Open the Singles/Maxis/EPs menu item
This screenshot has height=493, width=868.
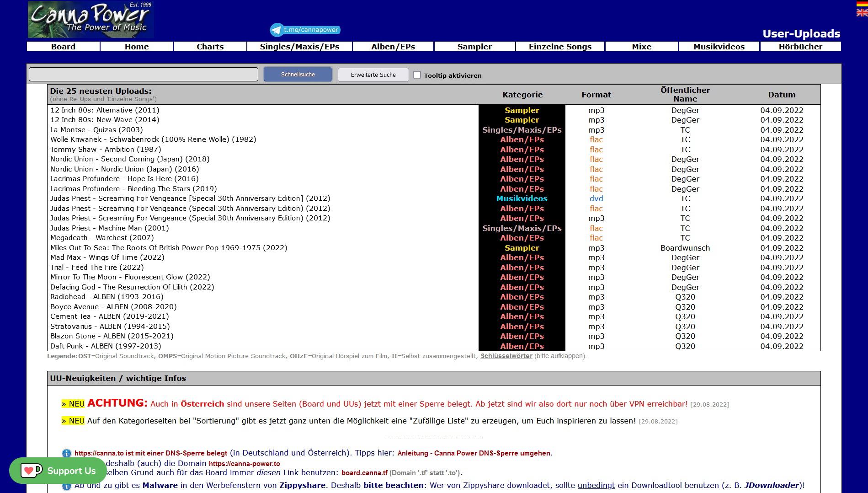(300, 47)
